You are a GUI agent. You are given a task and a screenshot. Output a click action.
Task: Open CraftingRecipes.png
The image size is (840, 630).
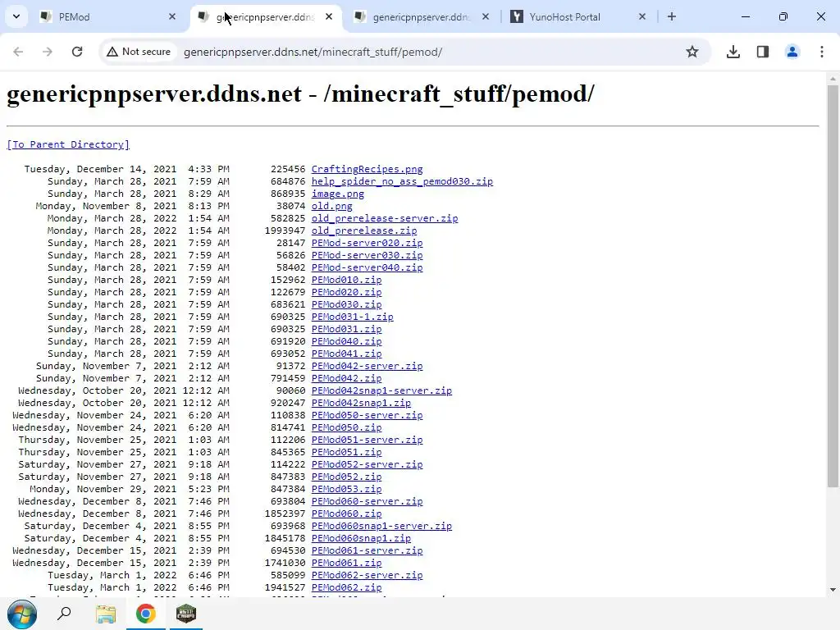point(367,169)
